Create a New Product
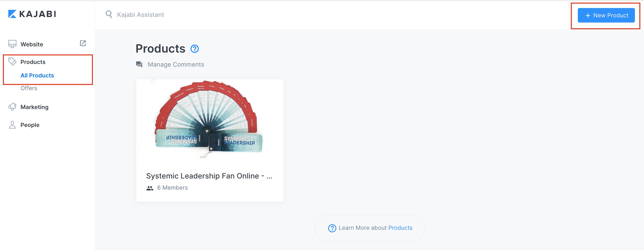This screenshot has width=644, height=250. pyautogui.click(x=606, y=15)
